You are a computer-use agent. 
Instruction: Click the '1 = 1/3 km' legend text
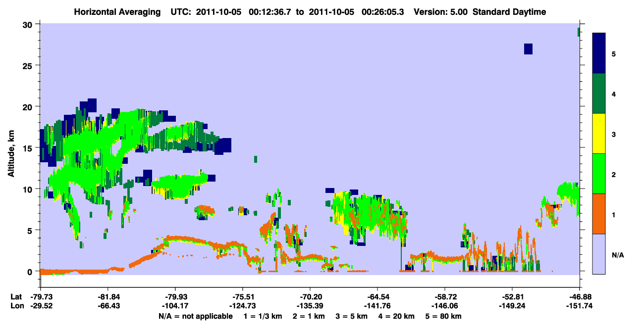pyautogui.click(x=262, y=316)
